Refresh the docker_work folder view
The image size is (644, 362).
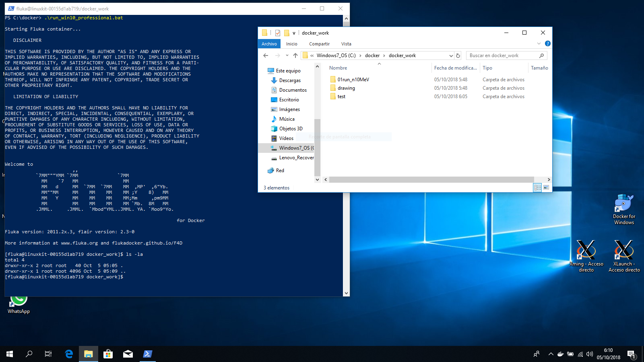[458, 56]
